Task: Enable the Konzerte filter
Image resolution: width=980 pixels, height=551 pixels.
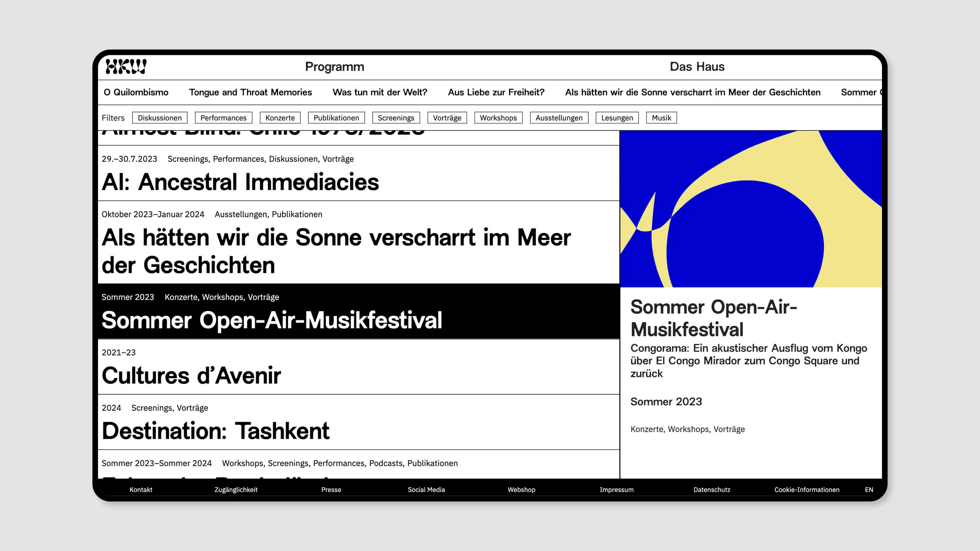Action: pyautogui.click(x=280, y=118)
